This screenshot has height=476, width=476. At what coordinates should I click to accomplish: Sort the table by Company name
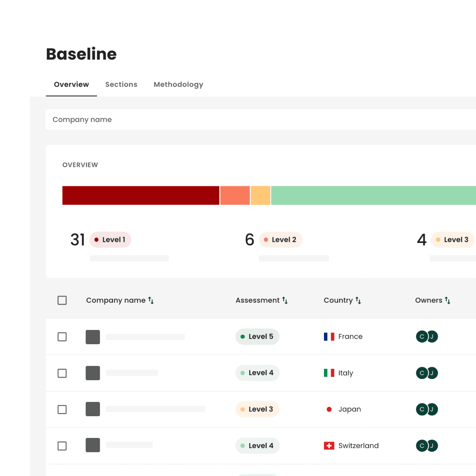tap(151, 300)
